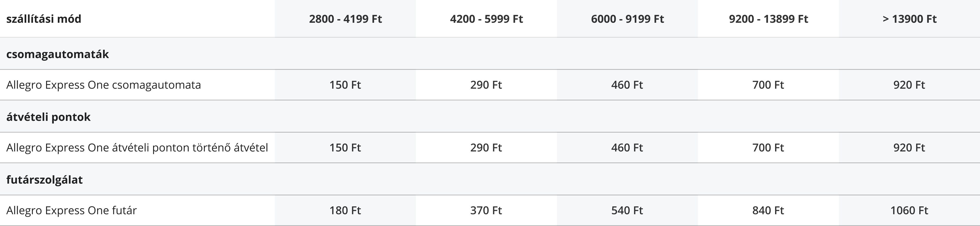Click the 180 Ft courier price cell
980x226 pixels.
click(x=345, y=210)
